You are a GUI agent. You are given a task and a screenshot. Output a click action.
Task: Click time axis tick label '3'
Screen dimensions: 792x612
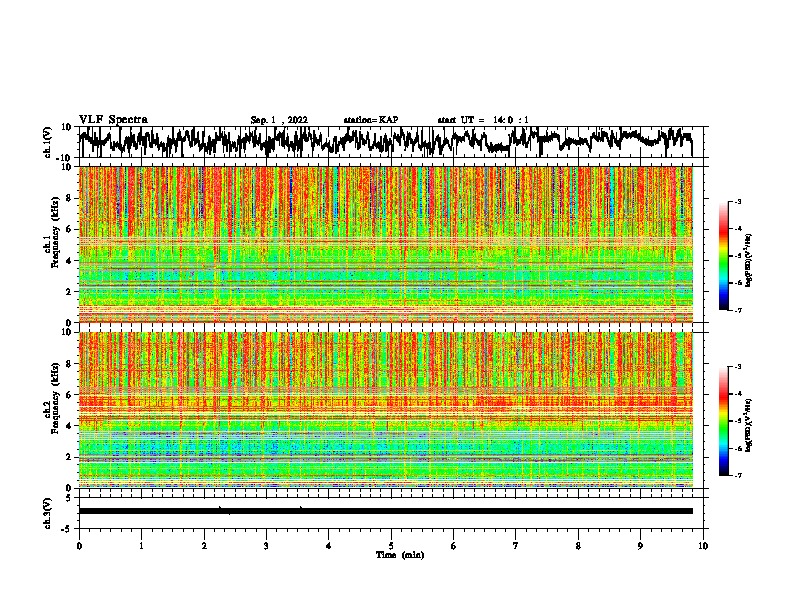pyautogui.click(x=266, y=546)
